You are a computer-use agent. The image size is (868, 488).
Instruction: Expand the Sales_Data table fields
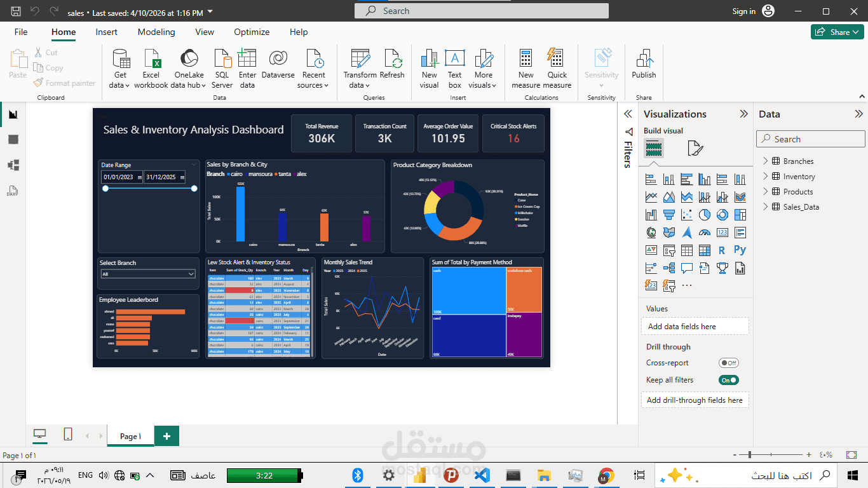tap(766, 207)
